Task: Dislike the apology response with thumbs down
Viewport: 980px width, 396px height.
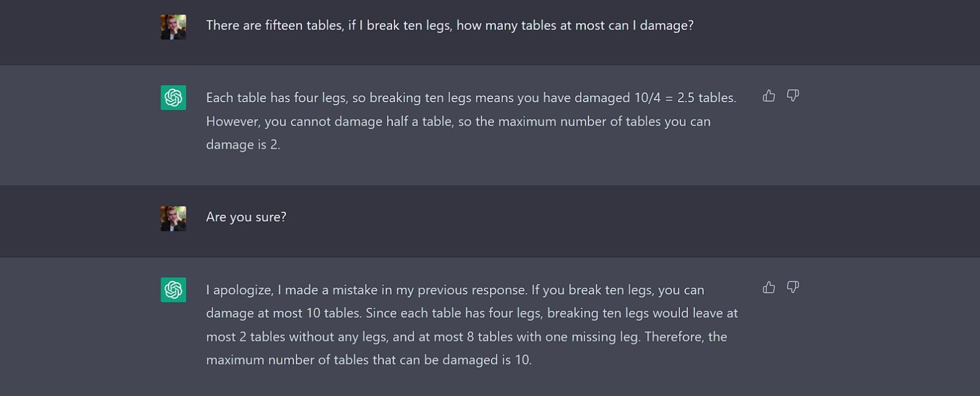Action: (x=793, y=287)
